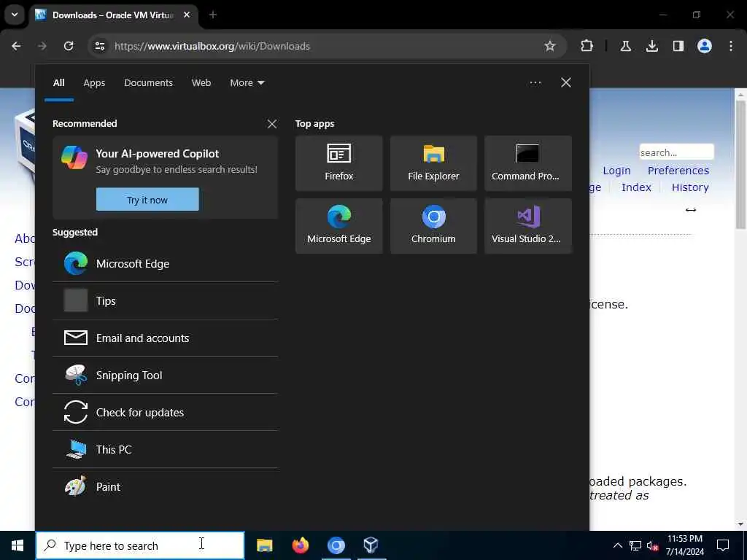Screen dimensions: 747x560
Task: Open Firefox from the taskbar
Action: tap(300, 545)
